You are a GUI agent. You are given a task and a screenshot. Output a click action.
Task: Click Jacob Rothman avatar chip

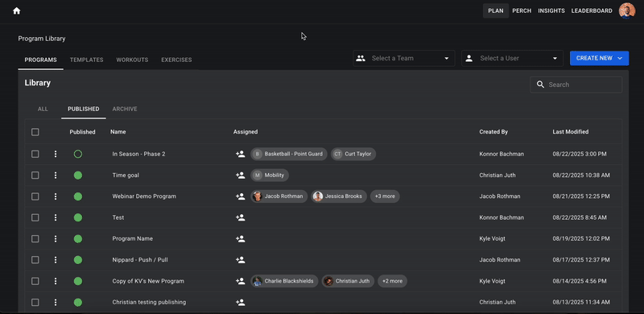(279, 196)
